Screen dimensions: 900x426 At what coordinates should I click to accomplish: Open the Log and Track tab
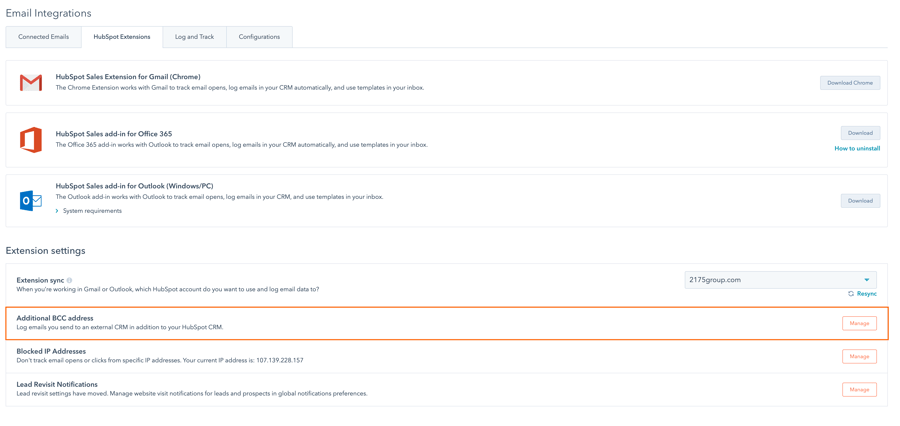click(195, 37)
